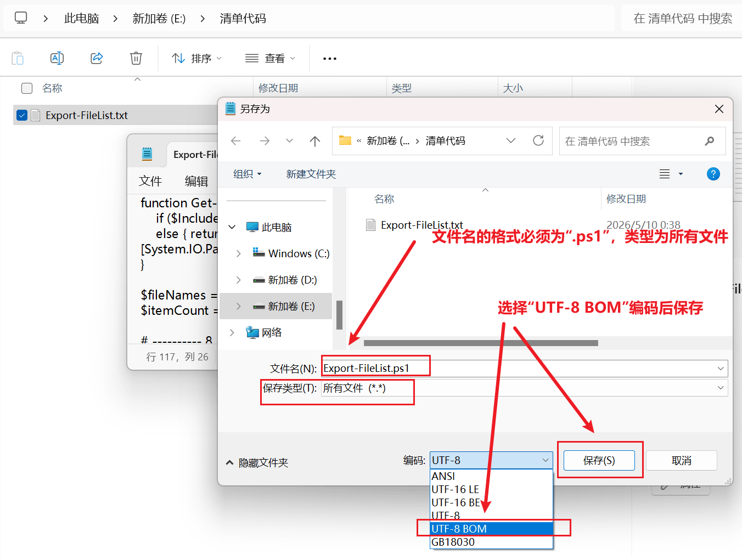Viewport: 742px width, 560px height.
Task: Open the 保存类型 dropdown
Action: point(721,388)
